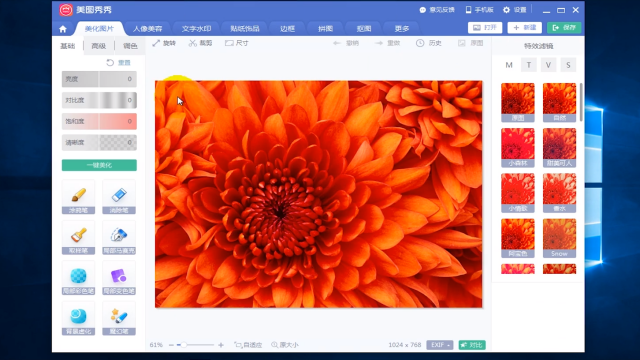The image size is (640, 360).
Task: Go to the home screen icon
Action: (x=63, y=29)
